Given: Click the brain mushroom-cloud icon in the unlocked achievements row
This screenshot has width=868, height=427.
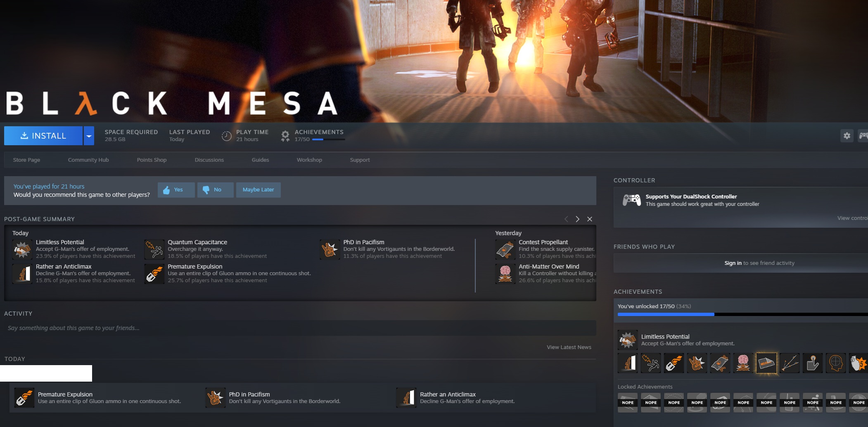Looking at the screenshot, I should coord(743,363).
